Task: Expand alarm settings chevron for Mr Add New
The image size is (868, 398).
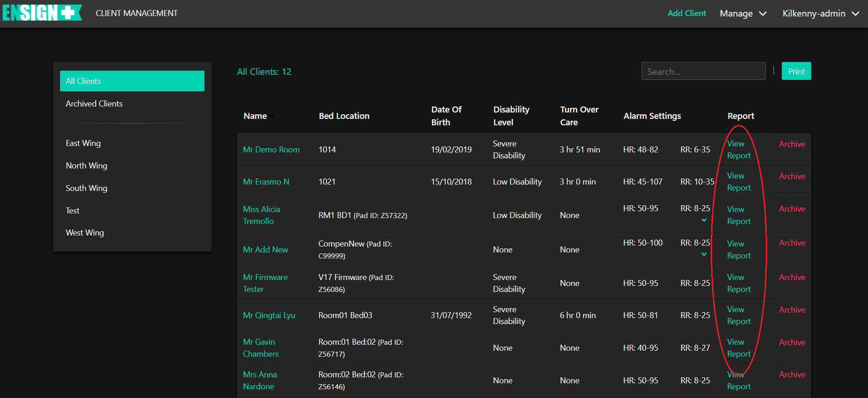Action: click(704, 254)
